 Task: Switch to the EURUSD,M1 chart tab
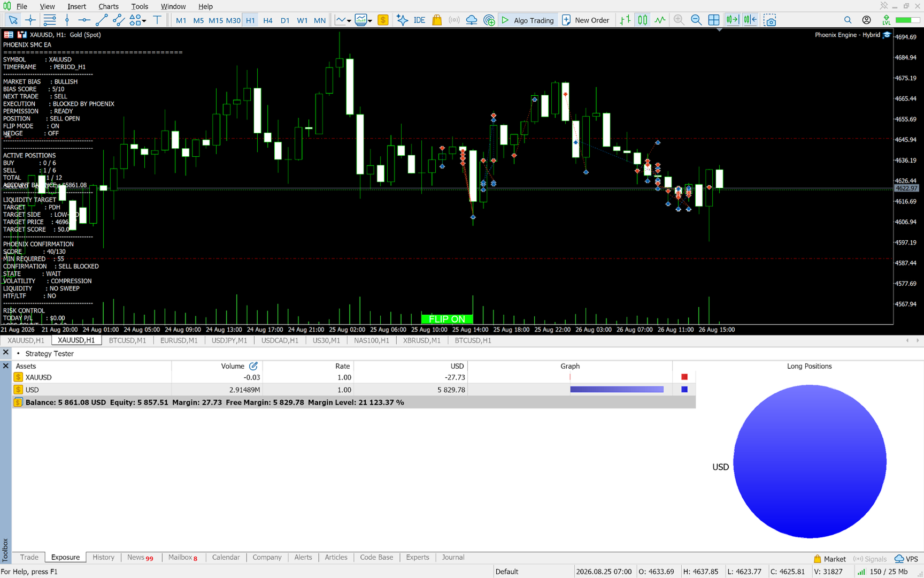179,340
